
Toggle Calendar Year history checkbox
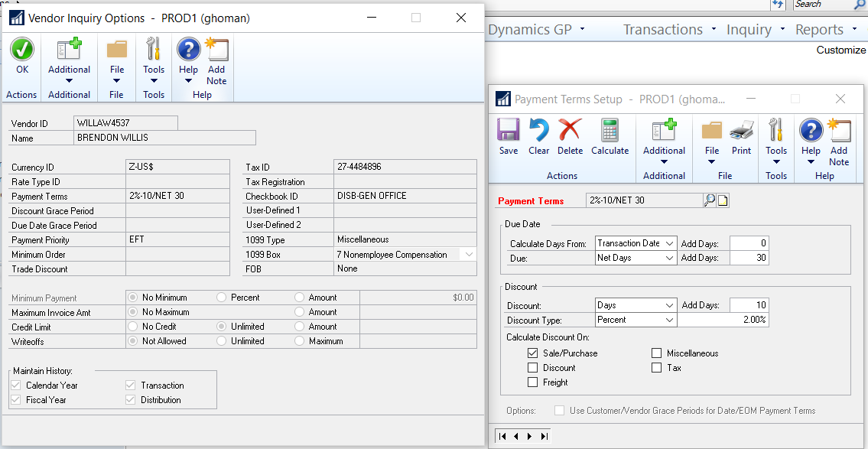15,385
